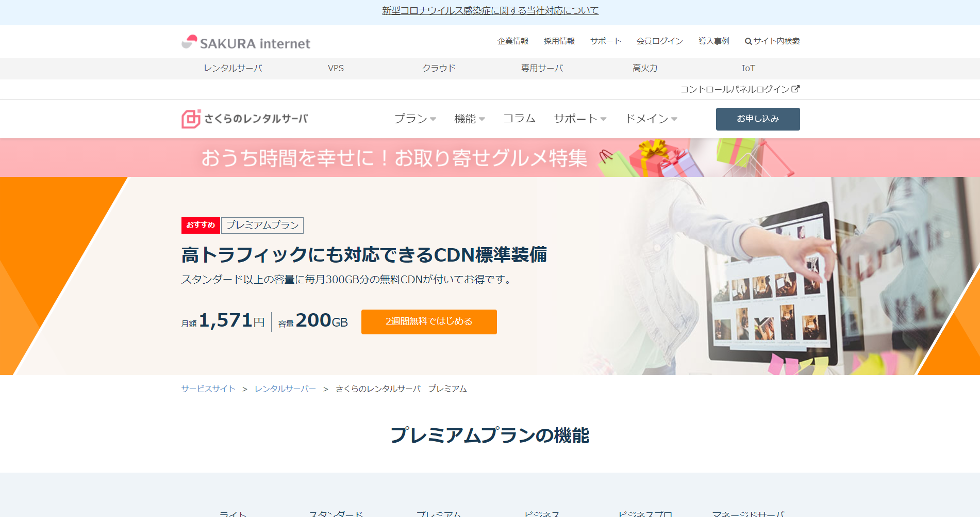The image size is (980, 517).
Task: Select IoT in the service bar
Action: (x=748, y=68)
